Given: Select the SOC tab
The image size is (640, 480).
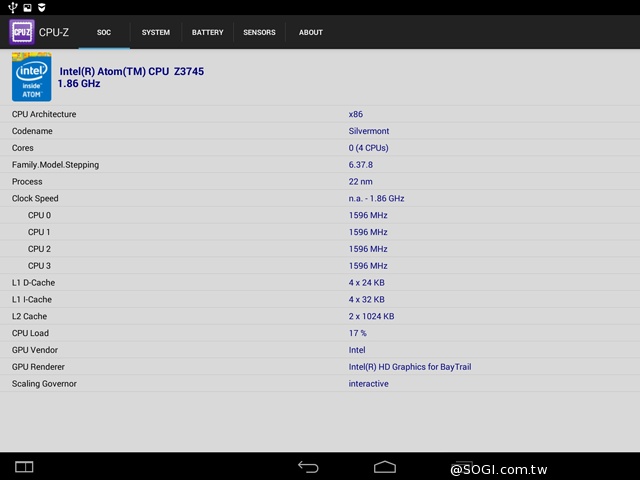Looking at the screenshot, I should (104, 32).
